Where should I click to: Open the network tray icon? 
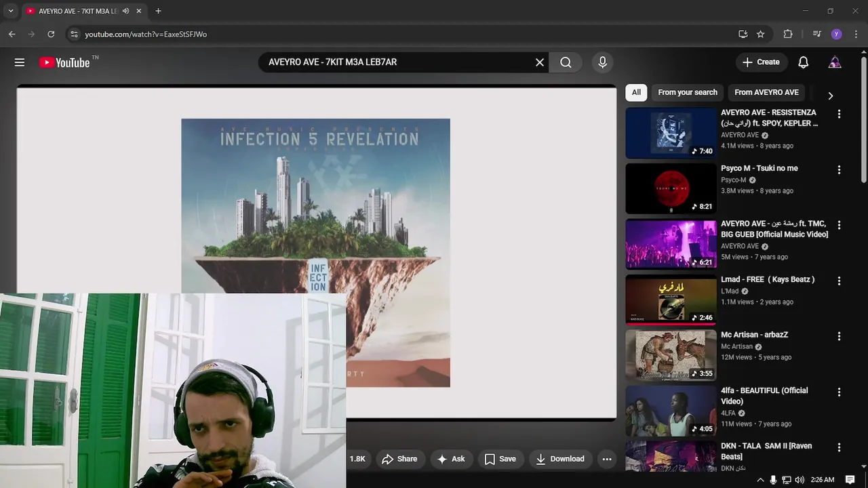point(787,480)
